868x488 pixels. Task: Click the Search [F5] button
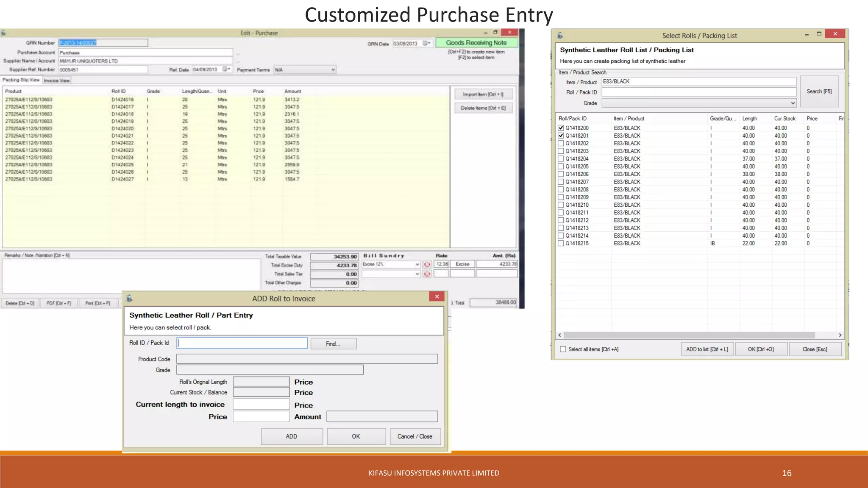pos(819,91)
